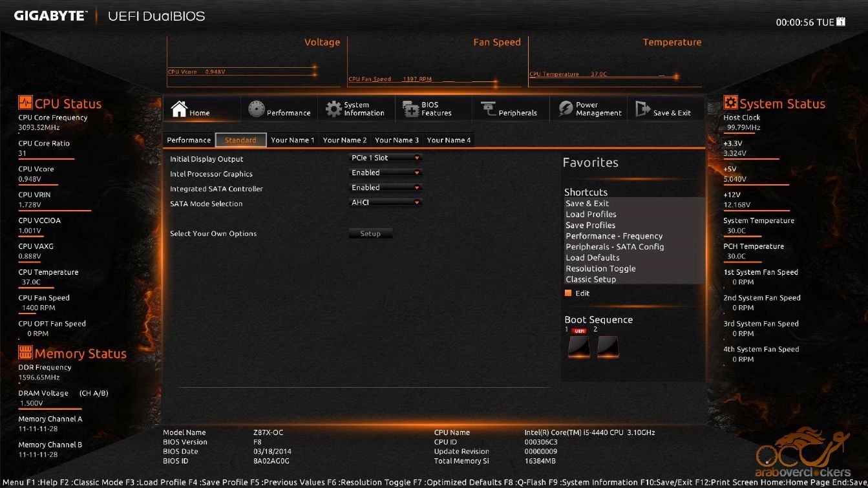Click the Peripherals icon
The image size is (868, 488).
coord(488,109)
